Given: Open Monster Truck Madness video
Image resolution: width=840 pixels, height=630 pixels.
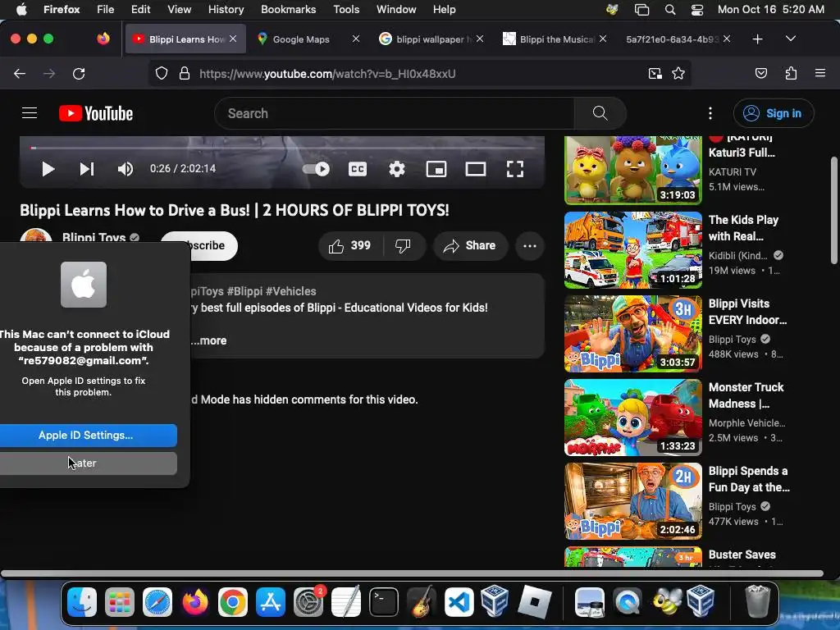Looking at the screenshot, I should [632, 418].
